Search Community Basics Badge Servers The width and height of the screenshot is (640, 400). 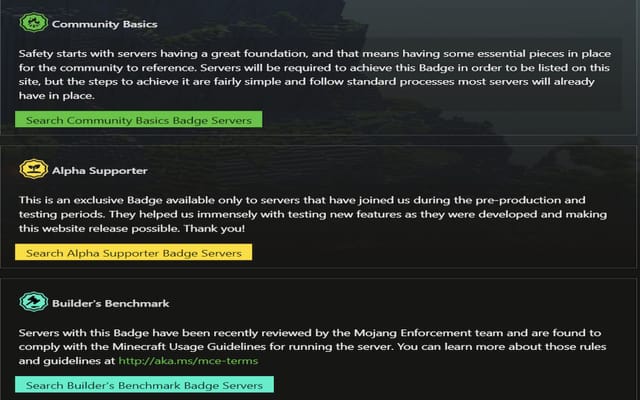pyautogui.click(x=139, y=120)
